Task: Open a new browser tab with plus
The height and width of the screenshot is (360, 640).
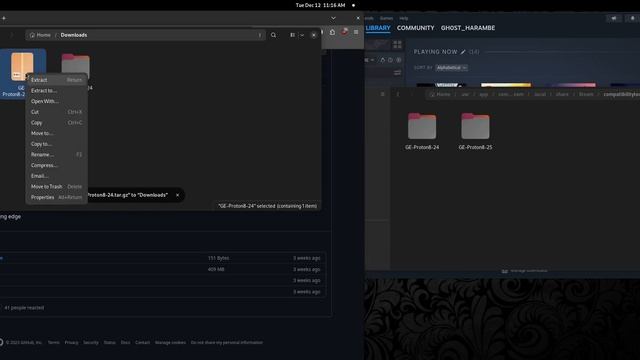Action: (4, 18)
